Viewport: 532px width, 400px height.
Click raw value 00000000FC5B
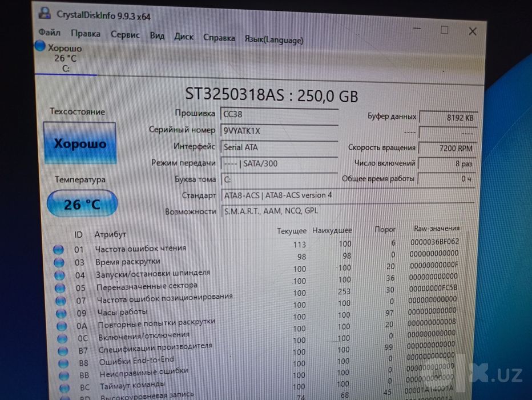(433, 288)
